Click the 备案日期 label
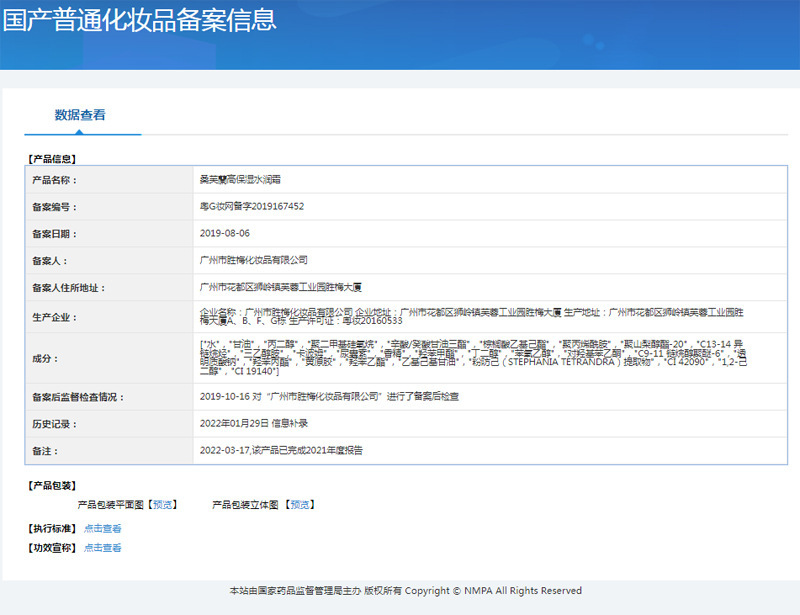 [x=55, y=234]
